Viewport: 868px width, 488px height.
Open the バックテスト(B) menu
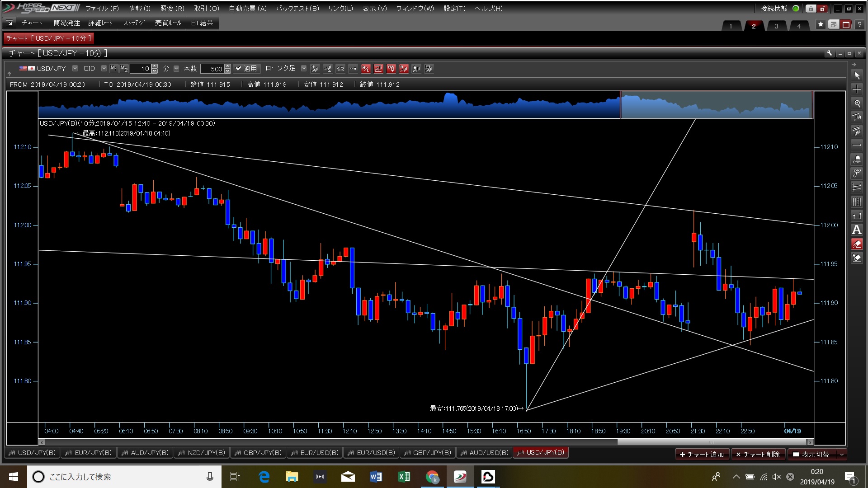[297, 8]
